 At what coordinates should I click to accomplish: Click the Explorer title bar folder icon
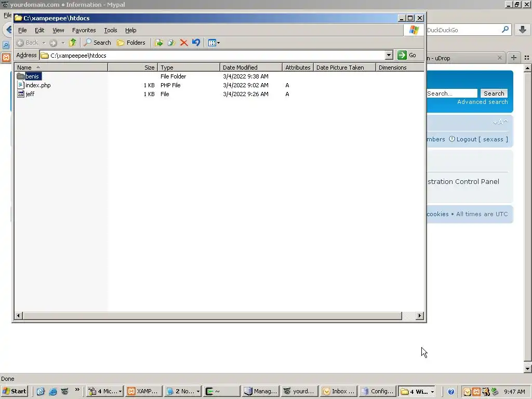(18, 18)
